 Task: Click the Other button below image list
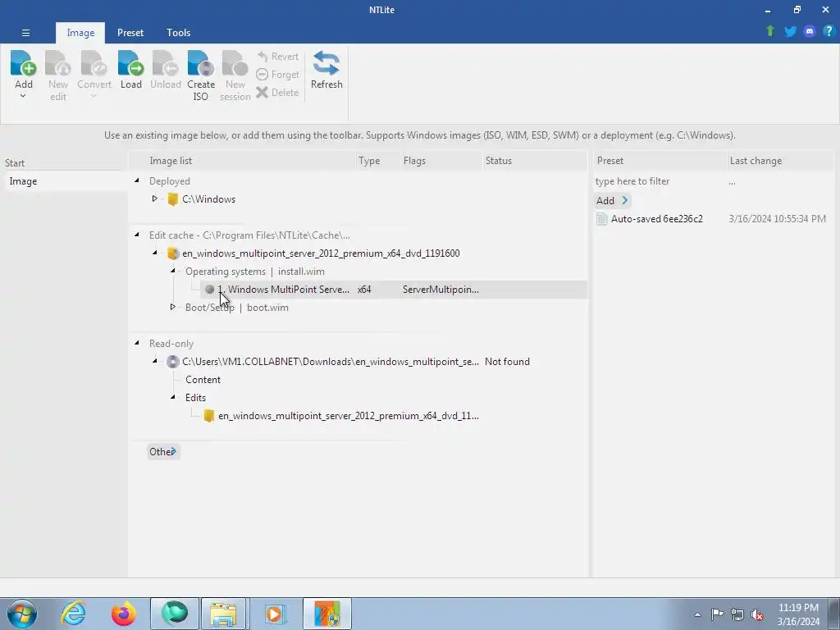tap(163, 452)
